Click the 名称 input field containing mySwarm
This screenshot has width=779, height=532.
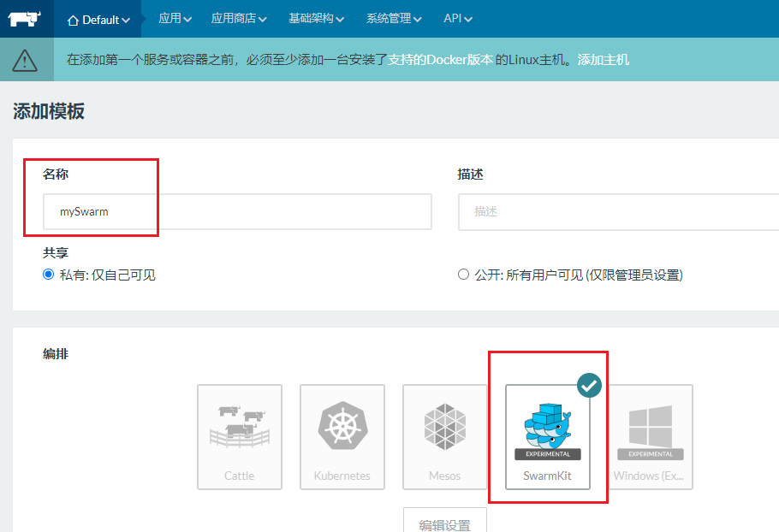click(237, 212)
